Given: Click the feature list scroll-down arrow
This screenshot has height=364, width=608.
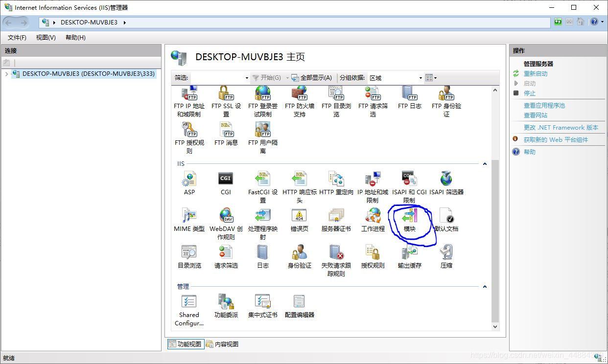Looking at the screenshot, I should 495,327.
